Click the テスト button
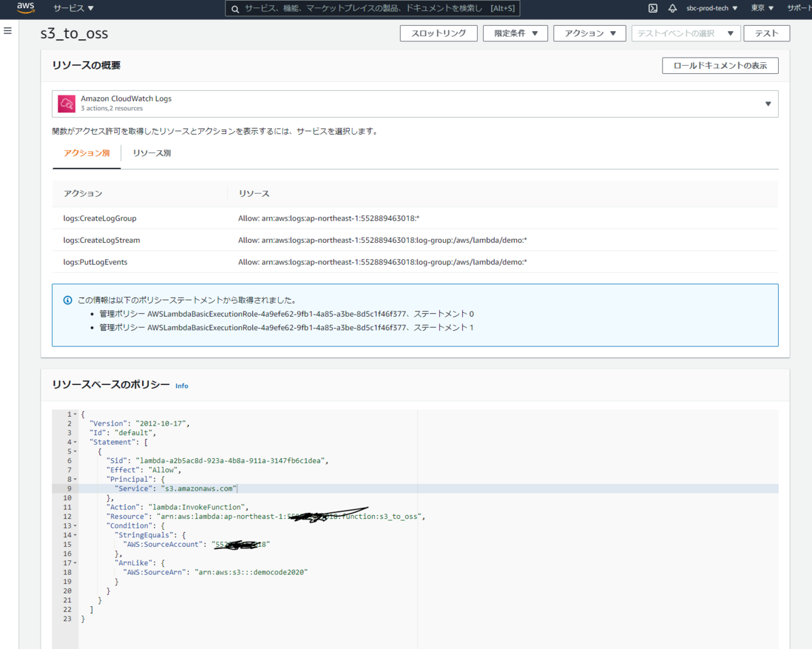The image size is (812, 649). click(x=767, y=33)
